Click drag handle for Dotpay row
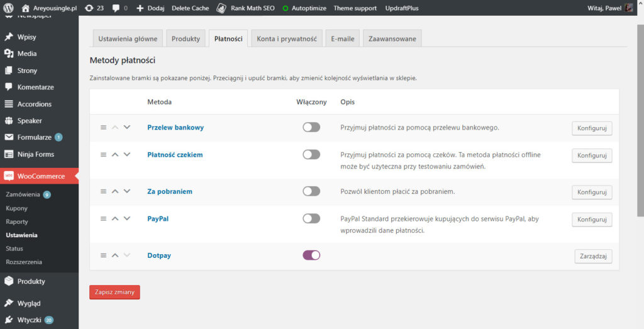This screenshot has width=644, height=329. 104,255
